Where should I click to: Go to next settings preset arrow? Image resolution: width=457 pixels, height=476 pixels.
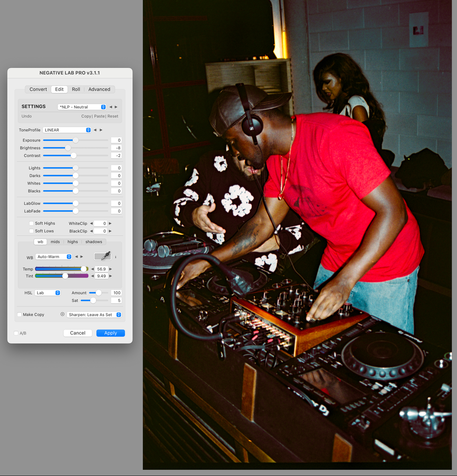tap(116, 107)
